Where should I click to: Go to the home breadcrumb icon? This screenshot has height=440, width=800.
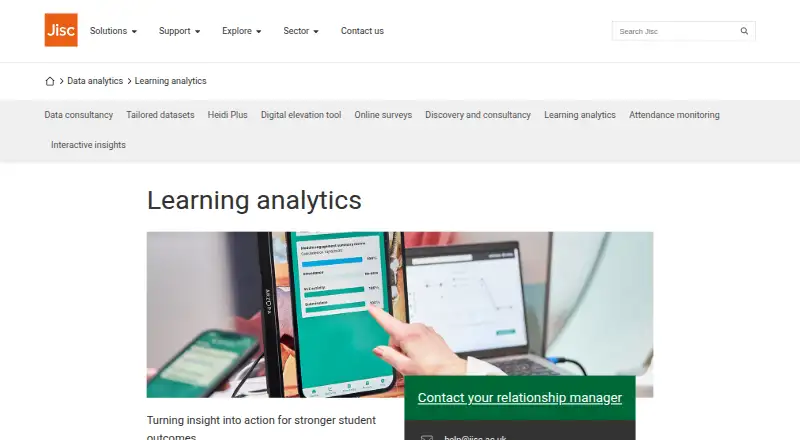pyautogui.click(x=49, y=81)
